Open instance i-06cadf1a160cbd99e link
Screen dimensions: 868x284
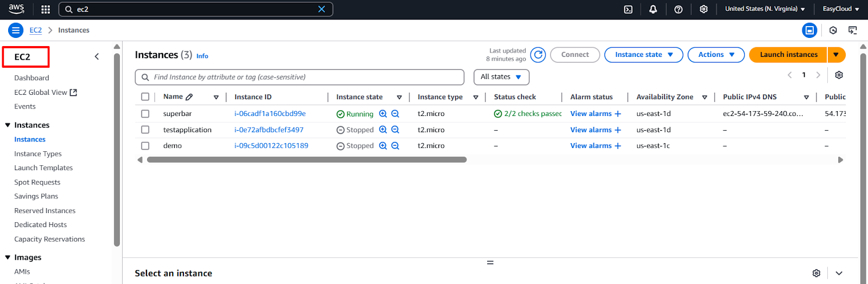[270, 114]
